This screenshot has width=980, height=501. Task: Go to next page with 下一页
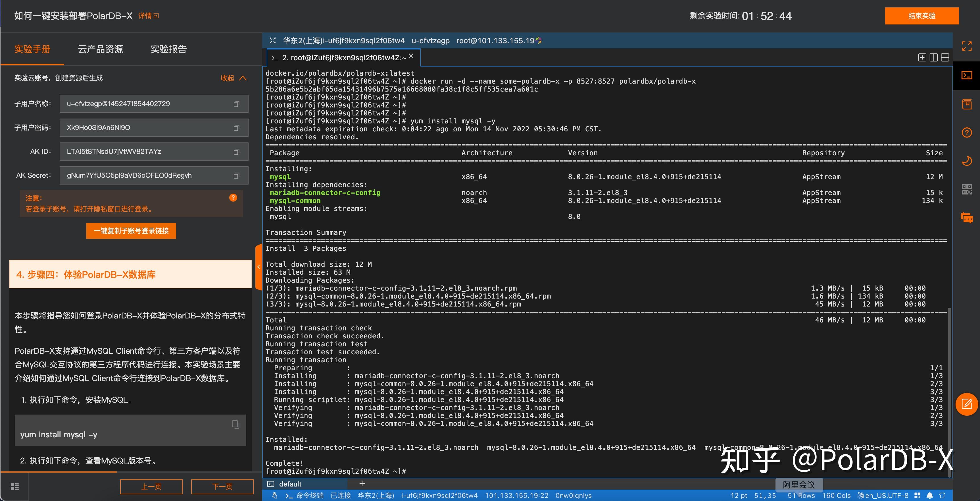222,486
